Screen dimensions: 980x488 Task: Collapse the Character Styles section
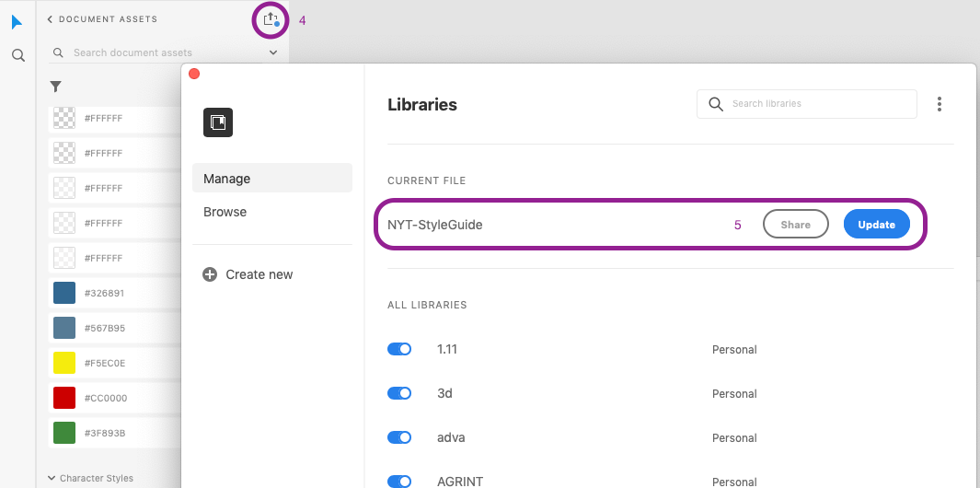[52, 478]
